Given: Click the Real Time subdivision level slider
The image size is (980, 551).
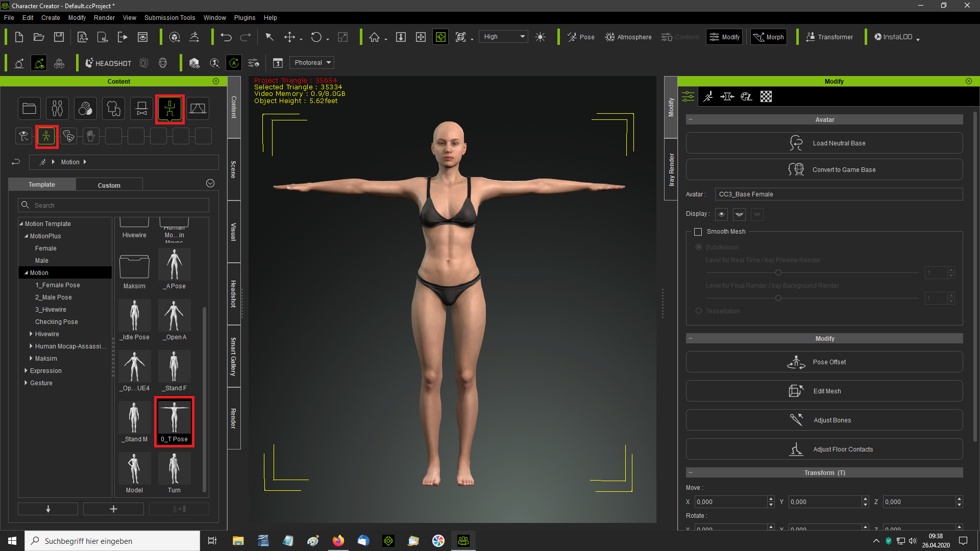Looking at the screenshot, I should click(x=813, y=272).
